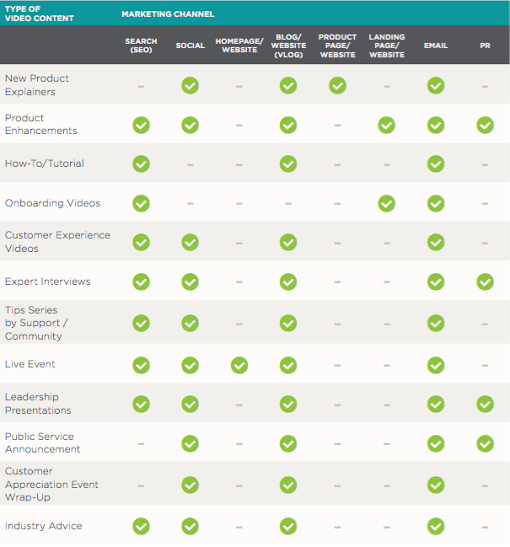The width and height of the screenshot is (510, 547).
Task: Click Tips Series Email checkmark
Action: point(436,323)
